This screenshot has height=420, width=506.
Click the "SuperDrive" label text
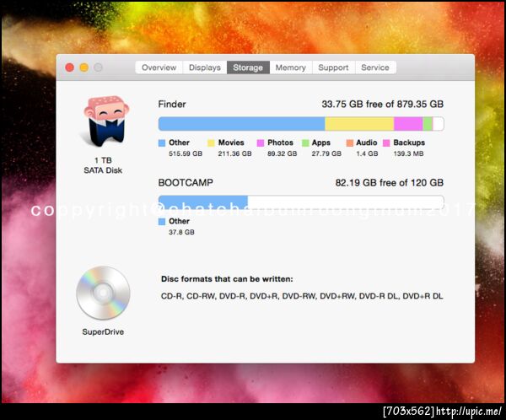point(103,332)
